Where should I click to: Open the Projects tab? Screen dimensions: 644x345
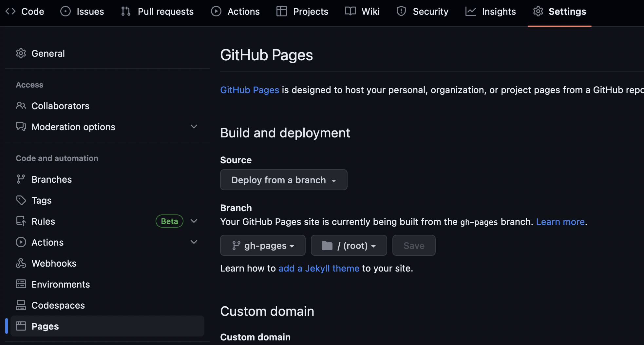pos(302,11)
